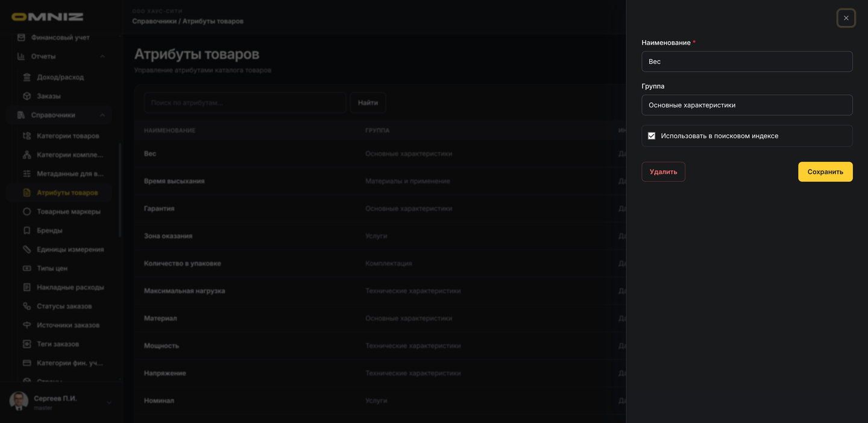The width and height of the screenshot is (868, 423).
Task: Open Доход/расход via its bank icon
Action: pyautogui.click(x=27, y=77)
